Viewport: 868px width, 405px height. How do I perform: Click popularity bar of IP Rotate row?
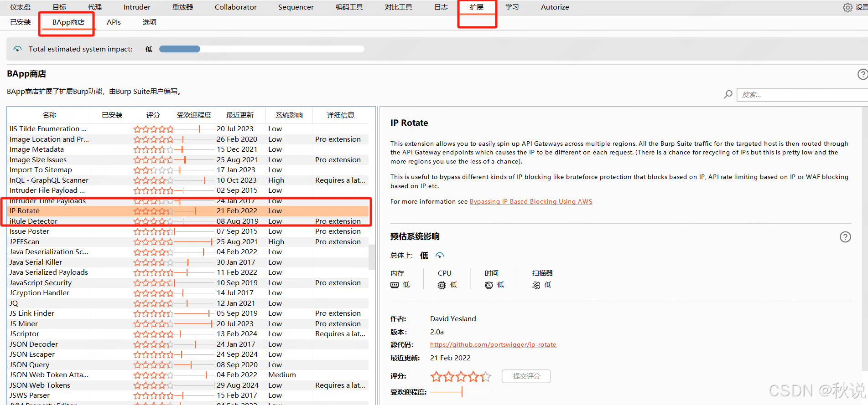pyautogui.click(x=194, y=211)
